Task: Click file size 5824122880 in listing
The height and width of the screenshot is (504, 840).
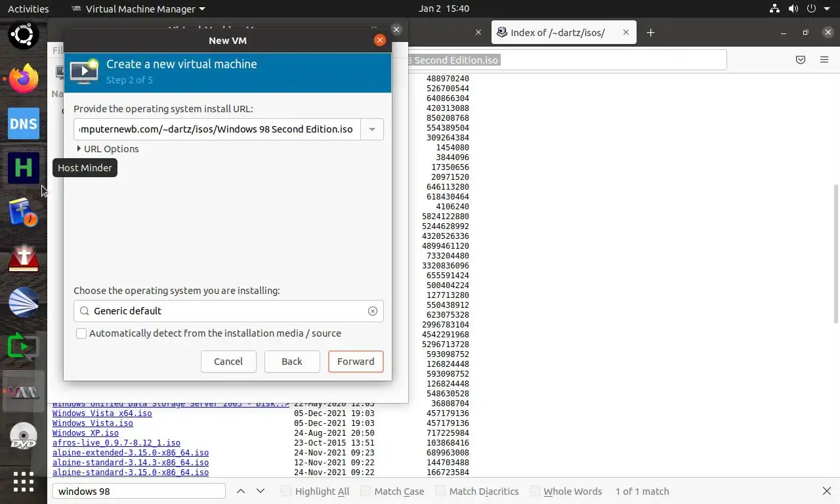Action: pyautogui.click(x=446, y=217)
